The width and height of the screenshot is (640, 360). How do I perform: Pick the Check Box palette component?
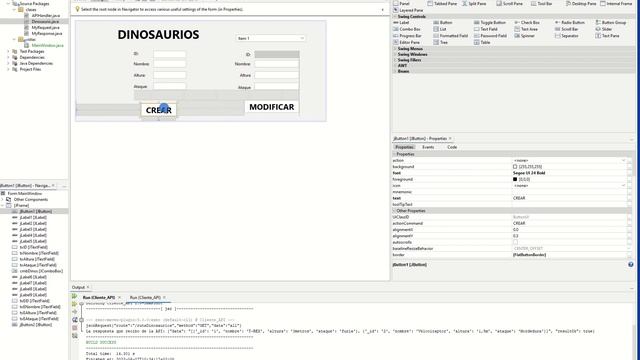[527, 22]
